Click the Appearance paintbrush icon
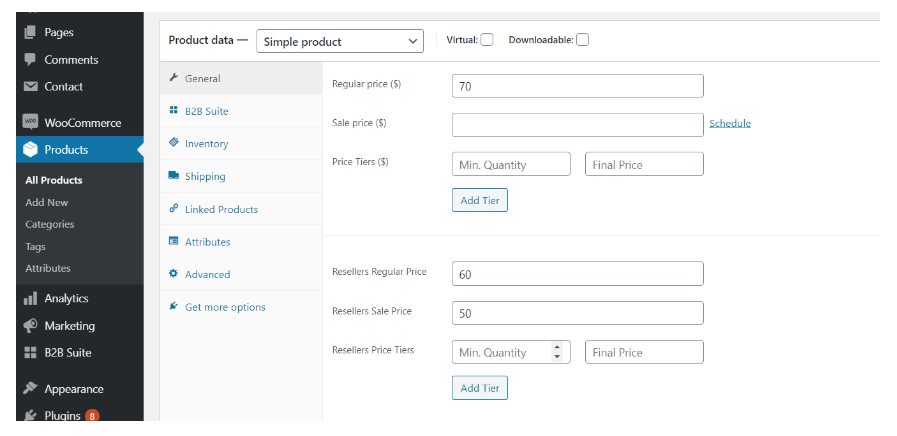Image resolution: width=897 pixels, height=436 pixels. point(30,389)
